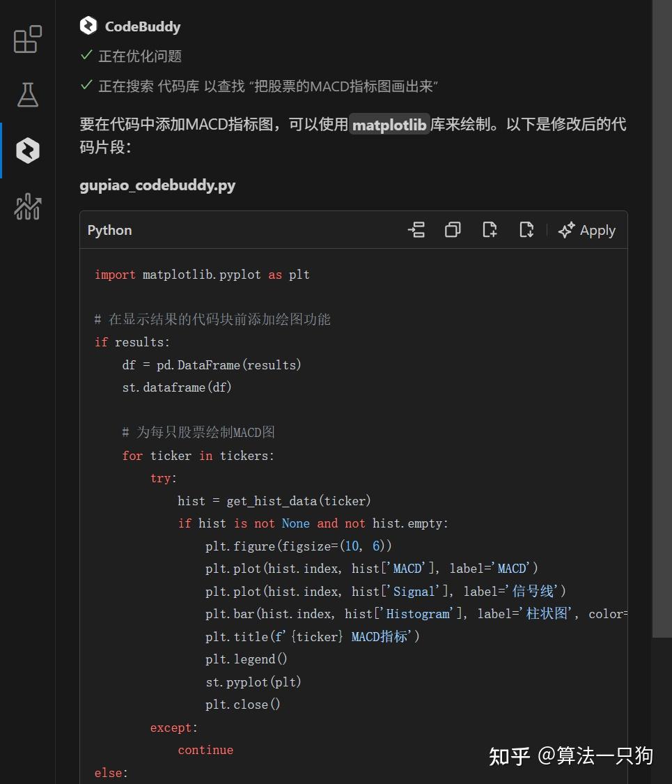The image size is (672, 784).
Task: Click the matplotlib inline code tag
Action: point(389,125)
